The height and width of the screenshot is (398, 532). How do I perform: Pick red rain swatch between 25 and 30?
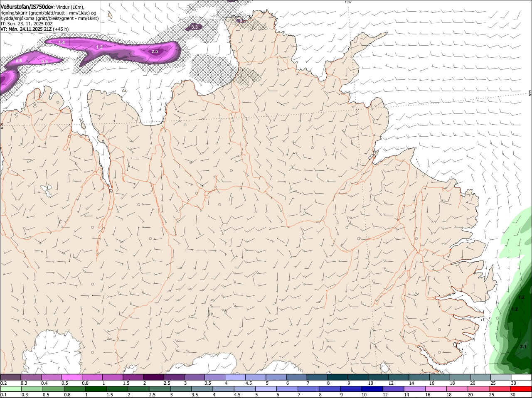(500, 389)
